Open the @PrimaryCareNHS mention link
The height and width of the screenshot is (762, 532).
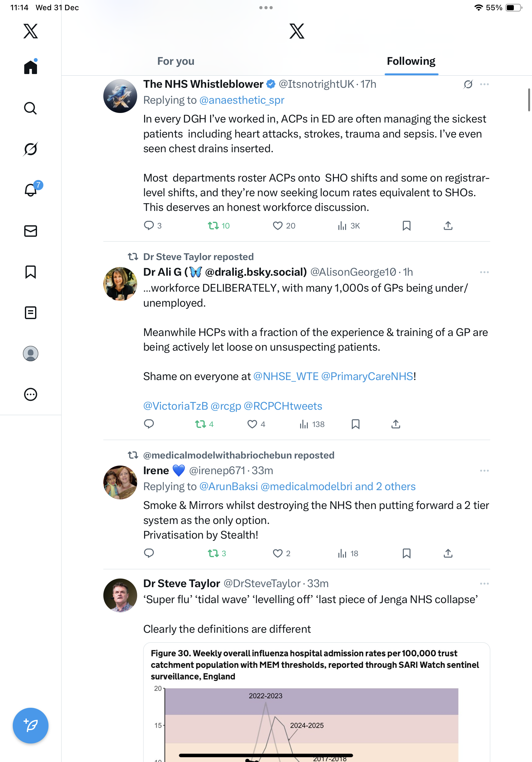(x=367, y=376)
